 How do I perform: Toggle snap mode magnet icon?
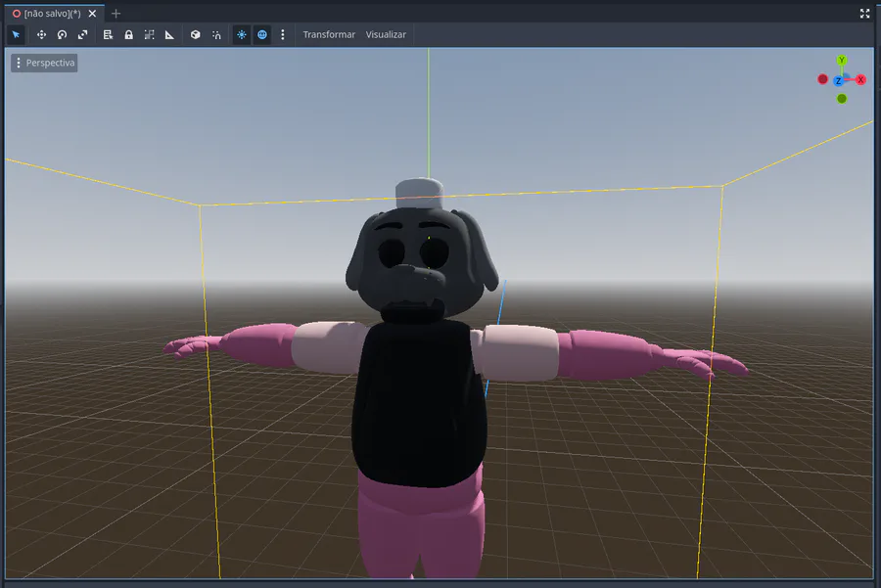click(x=216, y=35)
